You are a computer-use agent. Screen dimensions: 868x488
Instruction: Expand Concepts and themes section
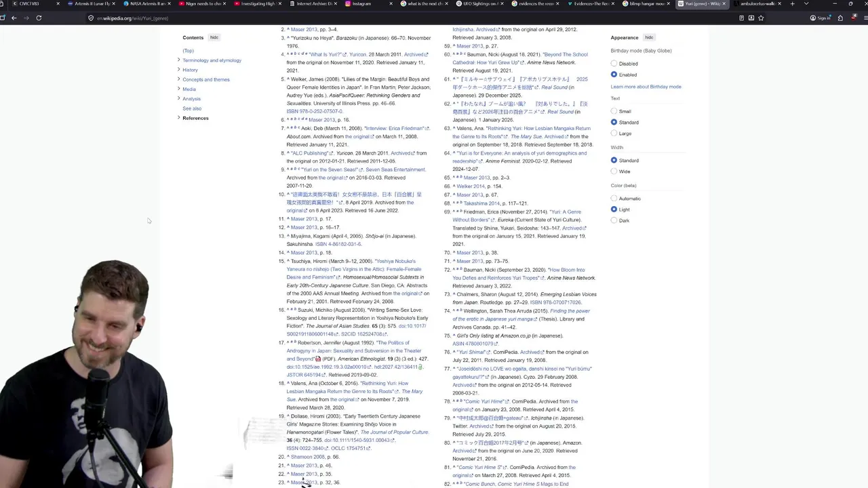pos(179,79)
